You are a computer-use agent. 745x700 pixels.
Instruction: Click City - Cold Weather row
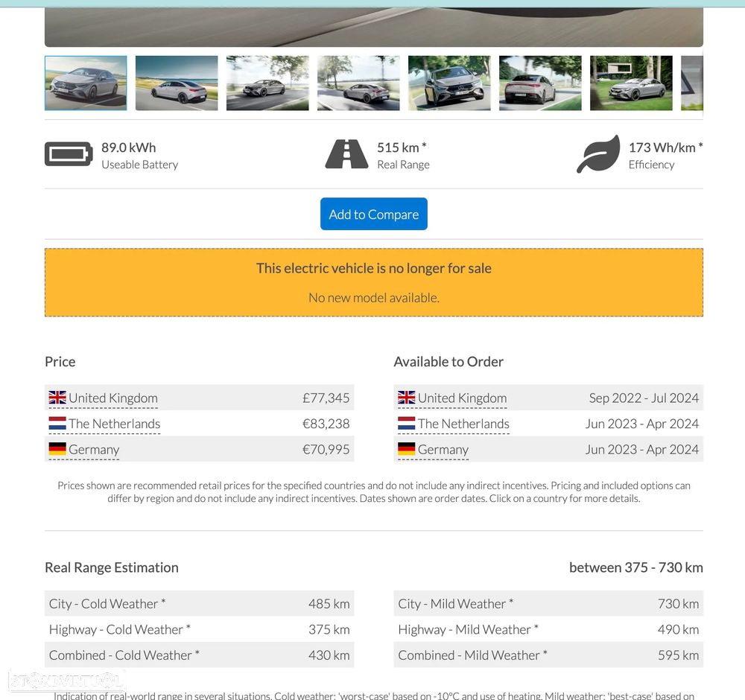[x=200, y=604]
